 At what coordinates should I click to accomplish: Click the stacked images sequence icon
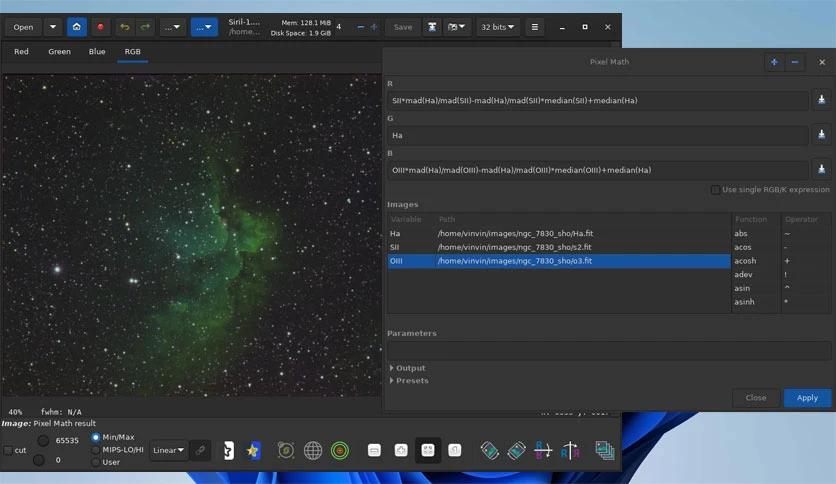click(605, 450)
